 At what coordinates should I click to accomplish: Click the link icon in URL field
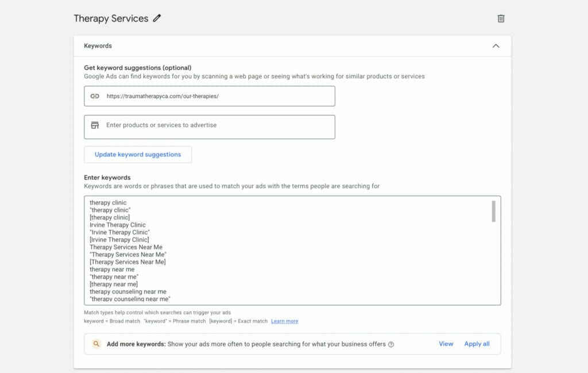pyautogui.click(x=95, y=96)
